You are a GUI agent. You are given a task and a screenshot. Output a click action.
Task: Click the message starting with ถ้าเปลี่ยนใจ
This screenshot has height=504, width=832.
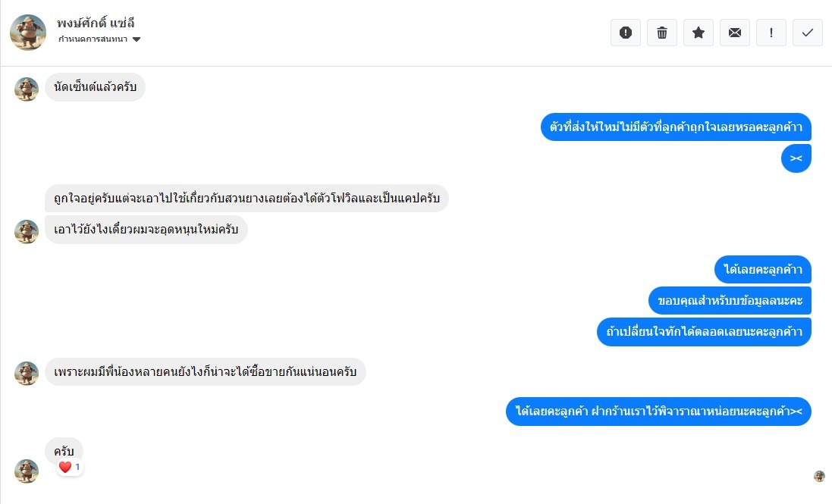point(704,332)
